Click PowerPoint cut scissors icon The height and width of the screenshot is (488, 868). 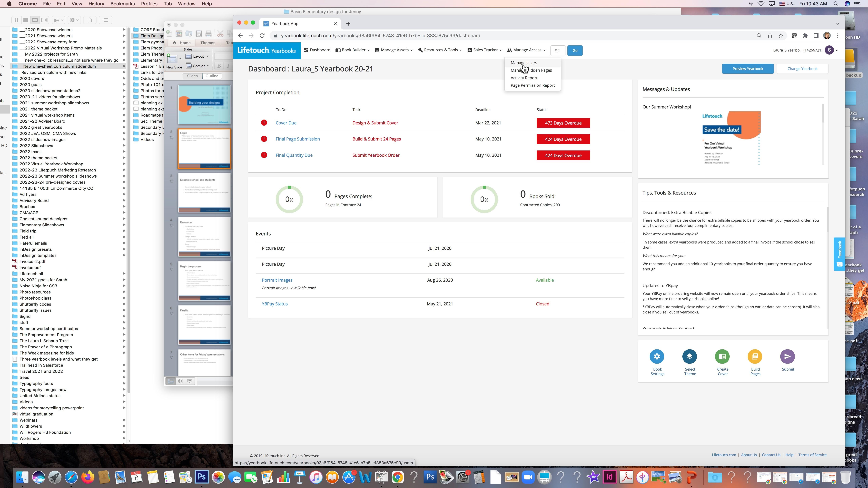220,33
